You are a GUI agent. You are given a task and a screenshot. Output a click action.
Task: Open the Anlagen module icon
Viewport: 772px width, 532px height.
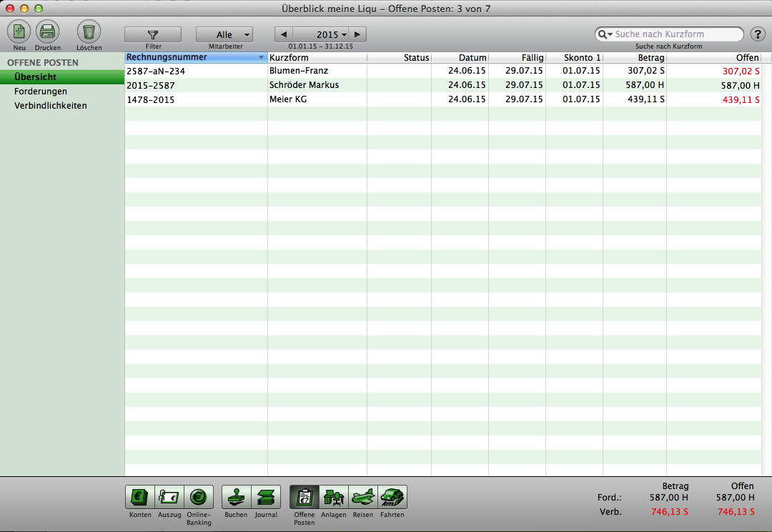[333, 497]
